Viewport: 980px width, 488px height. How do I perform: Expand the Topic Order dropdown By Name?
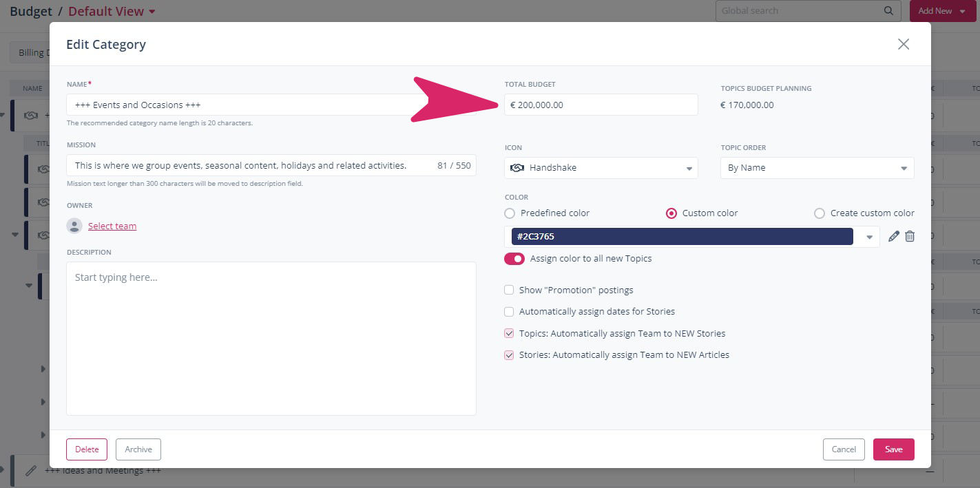[x=904, y=169]
